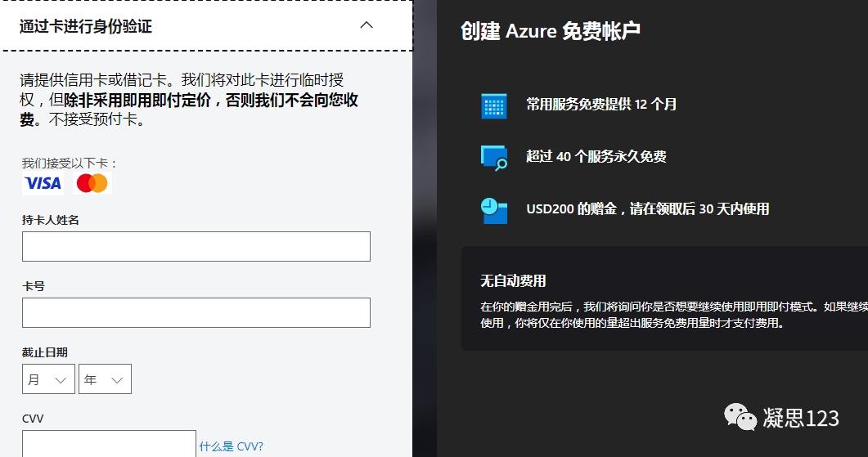
Task: Click the 创建 Azure 免费帐户 heading
Action: tap(551, 31)
